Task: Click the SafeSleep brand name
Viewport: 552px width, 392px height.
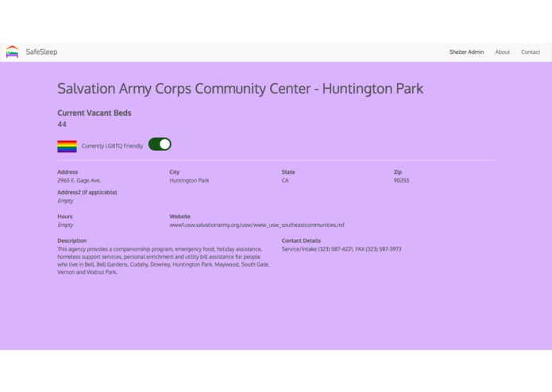Action: click(41, 52)
